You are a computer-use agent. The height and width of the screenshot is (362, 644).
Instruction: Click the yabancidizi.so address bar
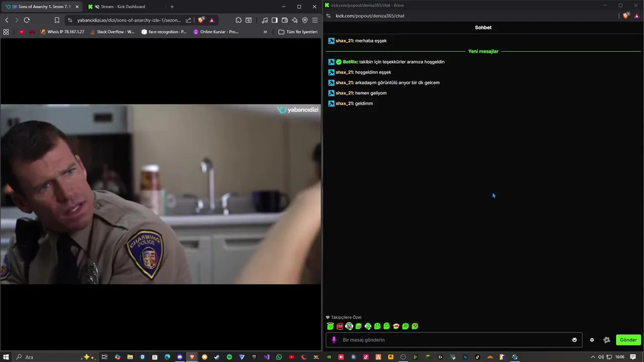129,20
